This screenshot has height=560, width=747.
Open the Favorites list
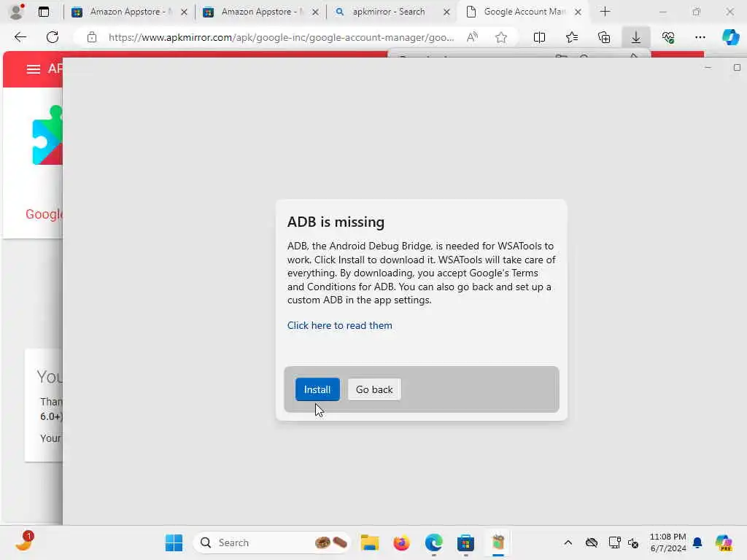point(572,37)
